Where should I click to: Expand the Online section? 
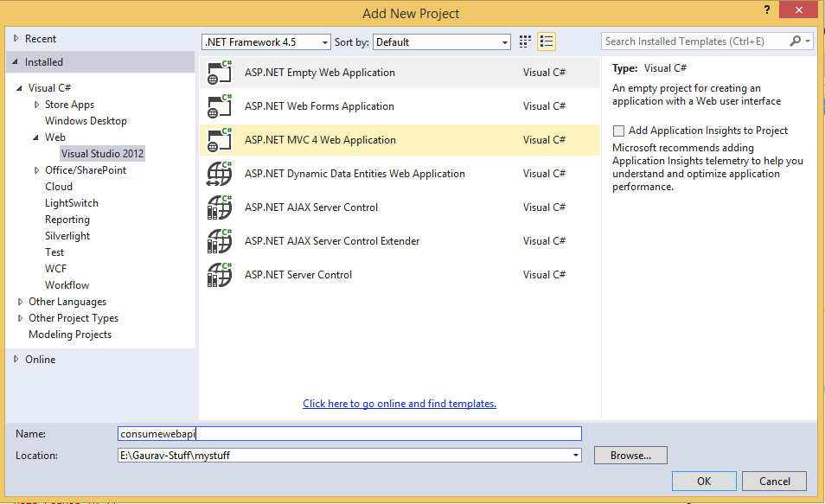[16, 360]
